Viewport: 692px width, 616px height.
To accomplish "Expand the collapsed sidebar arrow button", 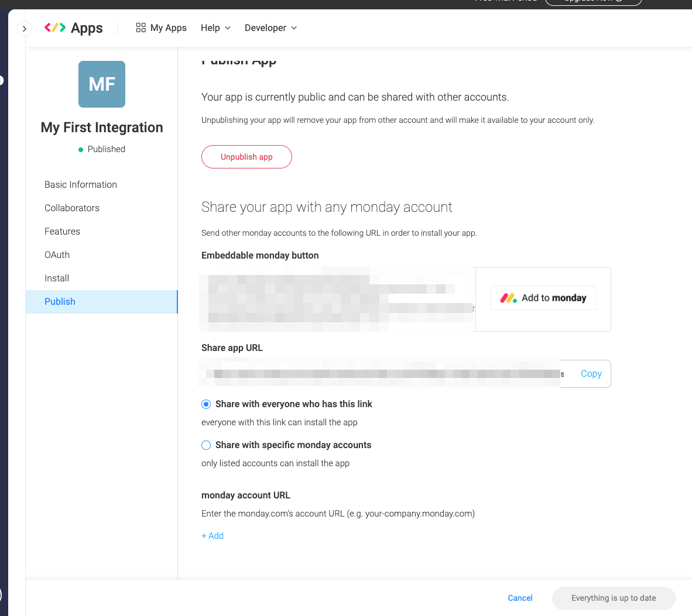I will click(24, 29).
